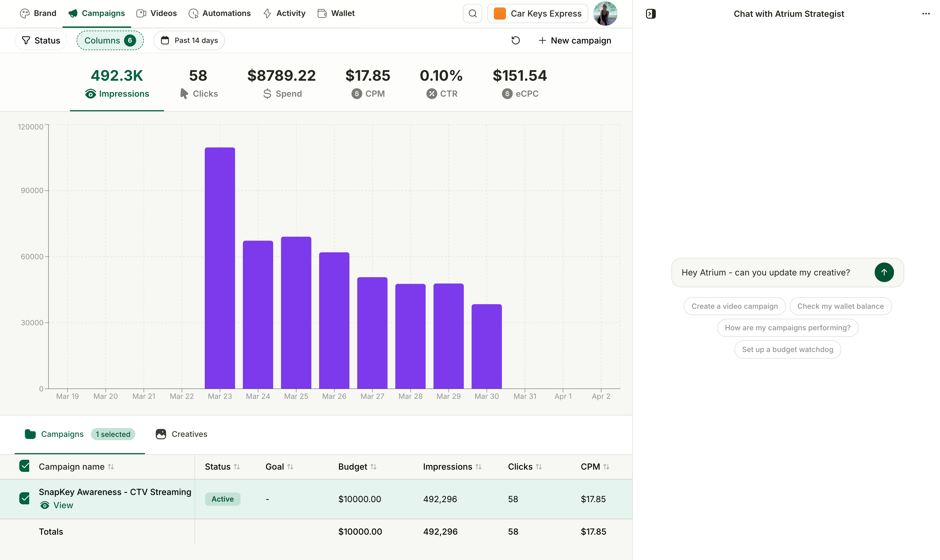
Task: Uncheck SnapKey Awareness campaign checkbox
Action: tap(25, 499)
